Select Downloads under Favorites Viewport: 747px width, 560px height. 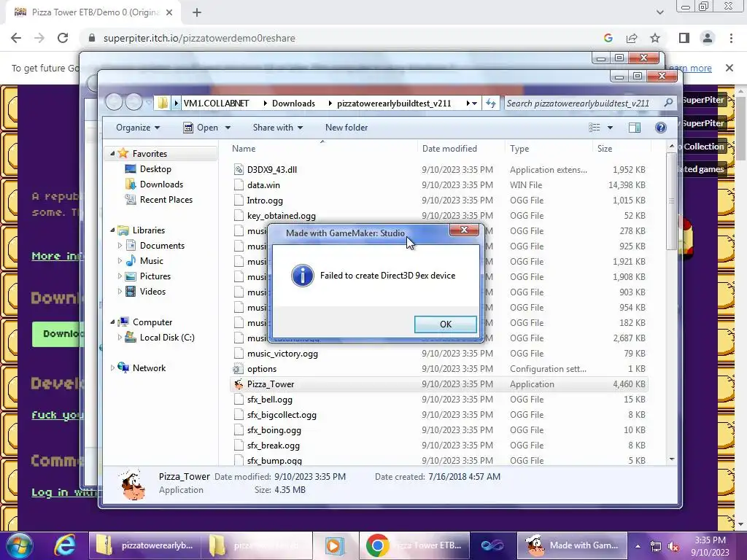tap(161, 184)
